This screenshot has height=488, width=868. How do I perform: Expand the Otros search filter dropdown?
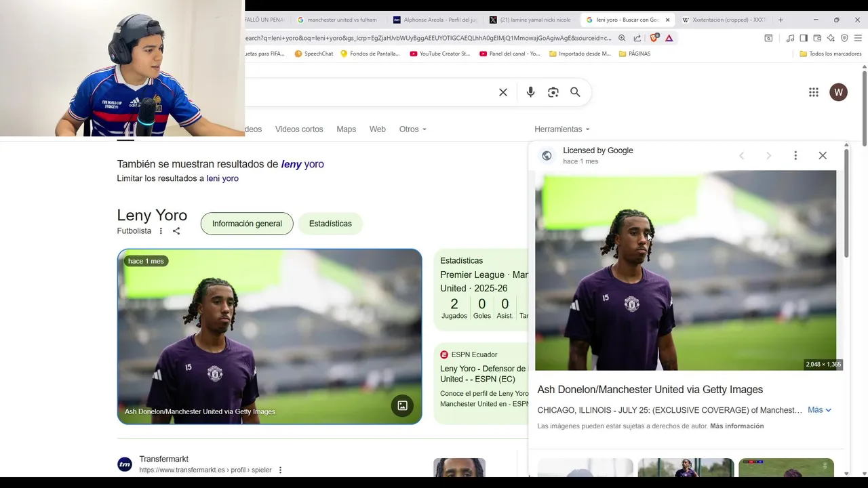413,129
